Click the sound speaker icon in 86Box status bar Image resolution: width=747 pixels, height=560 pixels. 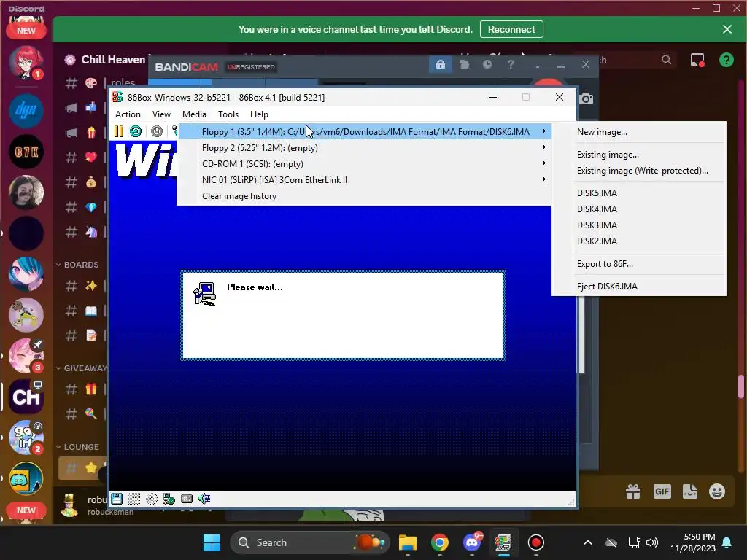point(204,499)
